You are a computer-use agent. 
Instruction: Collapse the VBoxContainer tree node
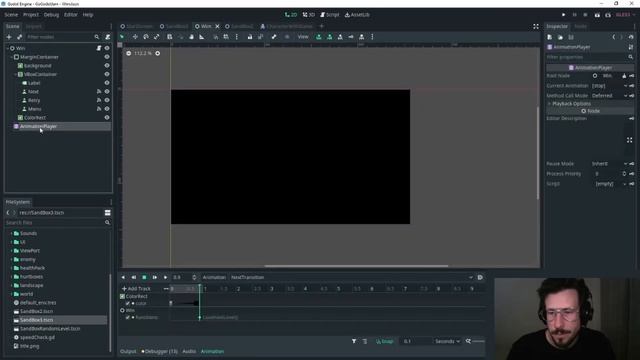coord(16,74)
